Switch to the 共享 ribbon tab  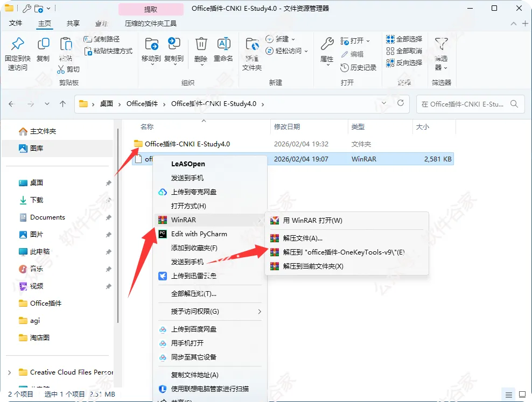pos(73,23)
